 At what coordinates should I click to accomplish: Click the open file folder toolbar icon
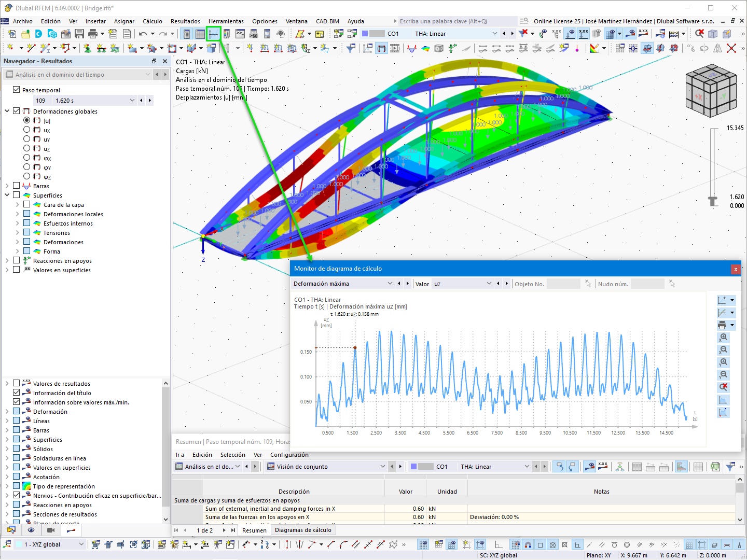tap(25, 34)
